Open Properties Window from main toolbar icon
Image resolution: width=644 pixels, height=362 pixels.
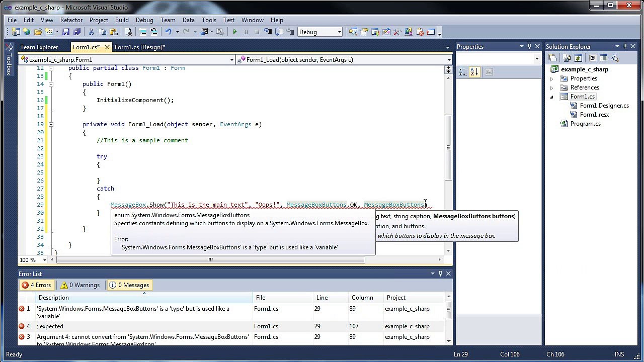click(364, 32)
